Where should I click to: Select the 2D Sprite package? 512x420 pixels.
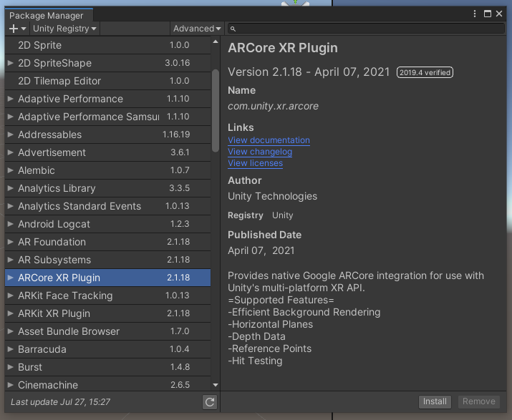pos(107,45)
